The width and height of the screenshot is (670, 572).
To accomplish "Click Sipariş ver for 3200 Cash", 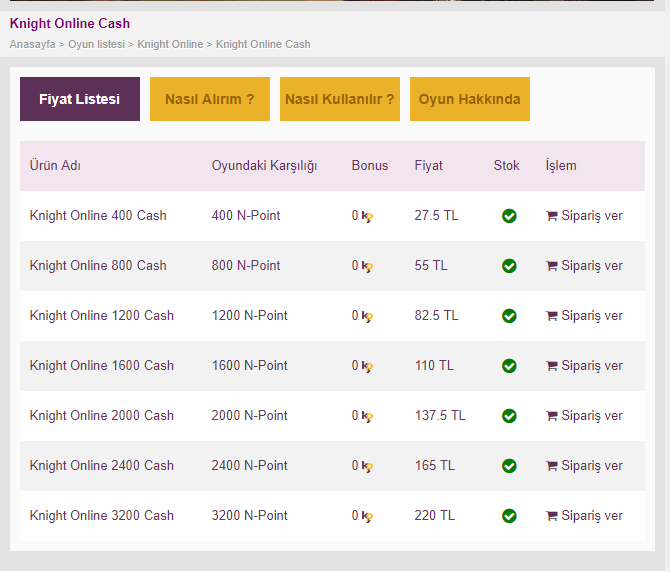I will pos(584,516).
